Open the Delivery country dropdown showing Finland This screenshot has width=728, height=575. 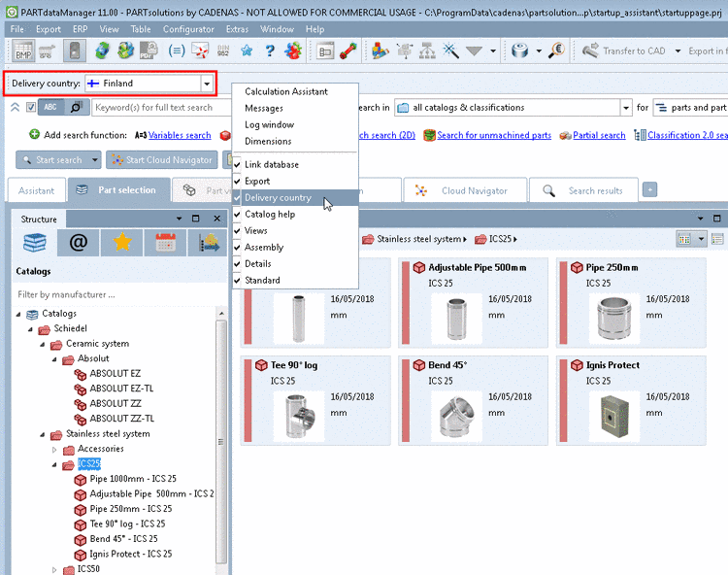pyautogui.click(x=206, y=85)
